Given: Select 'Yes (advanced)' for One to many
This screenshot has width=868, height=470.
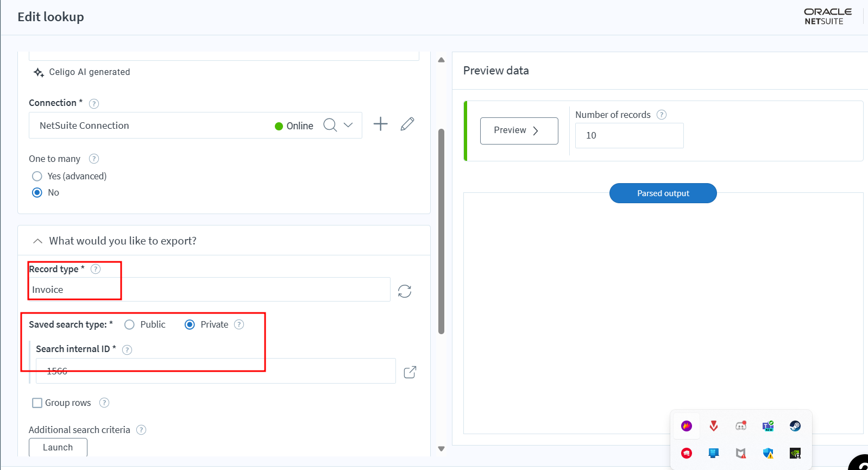Looking at the screenshot, I should 37,176.
